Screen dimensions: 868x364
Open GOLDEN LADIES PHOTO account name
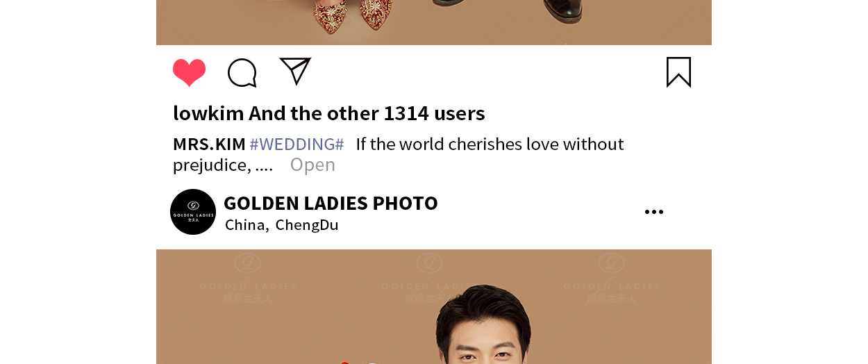click(331, 203)
